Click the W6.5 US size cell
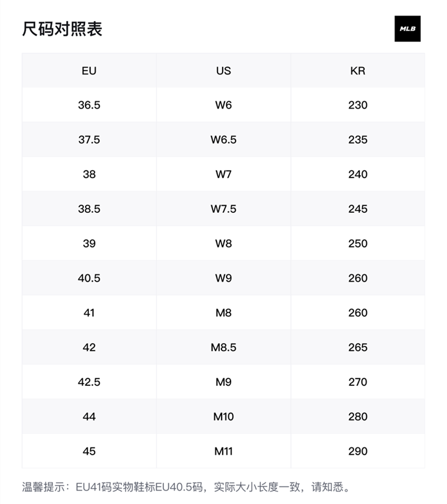Screen dimensions: 447x504 point(223,140)
